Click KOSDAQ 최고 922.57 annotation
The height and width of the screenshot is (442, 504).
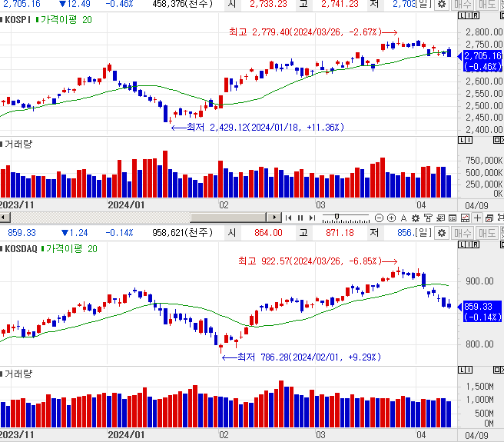pyautogui.click(x=317, y=261)
